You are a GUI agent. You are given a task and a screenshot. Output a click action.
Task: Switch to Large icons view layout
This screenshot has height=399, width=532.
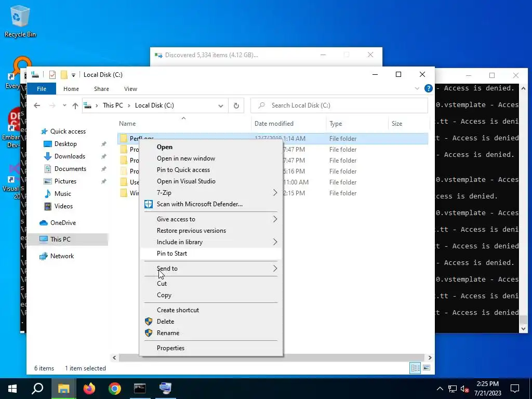click(x=427, y=368)
